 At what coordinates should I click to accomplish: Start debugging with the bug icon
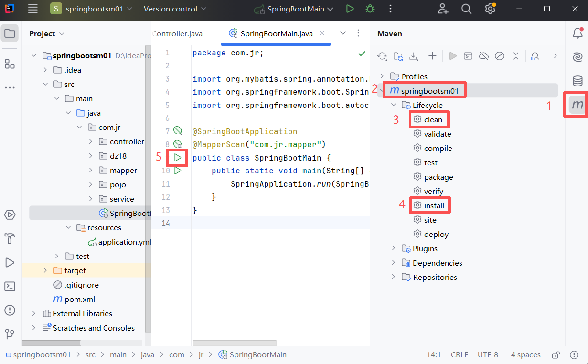(x=370, y=9)
